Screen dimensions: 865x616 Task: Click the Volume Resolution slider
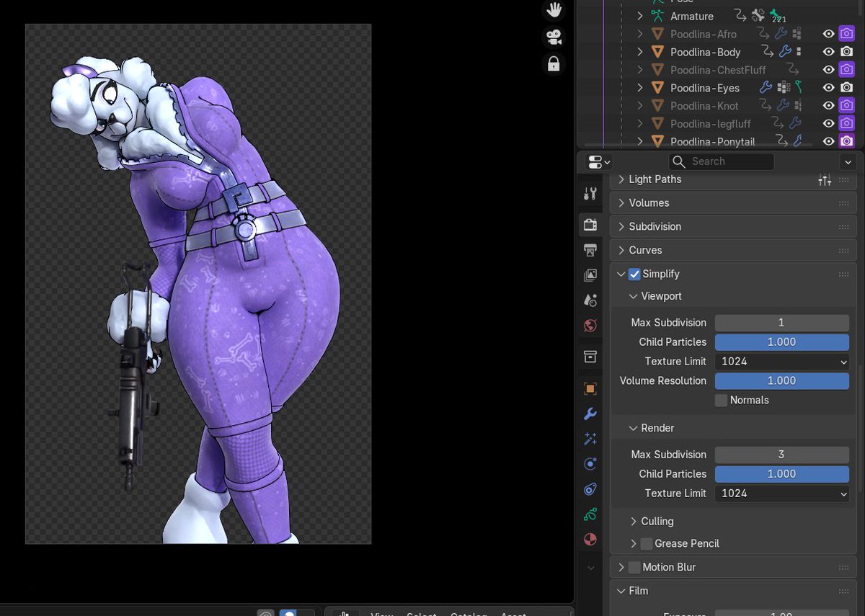(781, 380)
